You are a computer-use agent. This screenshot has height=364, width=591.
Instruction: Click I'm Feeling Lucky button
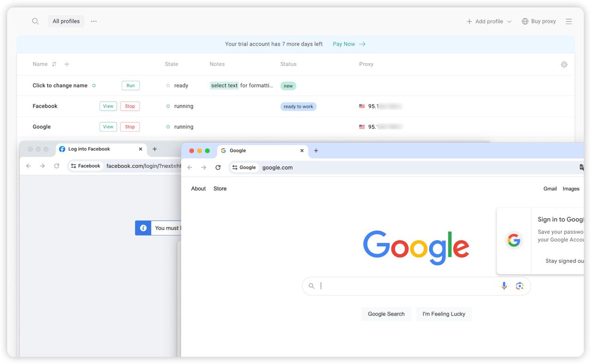[444, 314]
